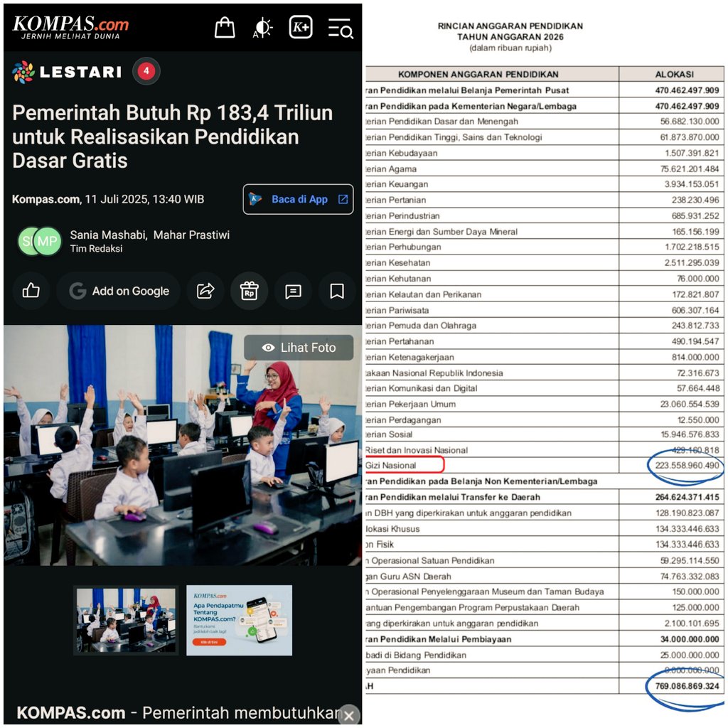Click the authors' avatar circle
This screenshot has height=728, width=728.
[39, 242]
